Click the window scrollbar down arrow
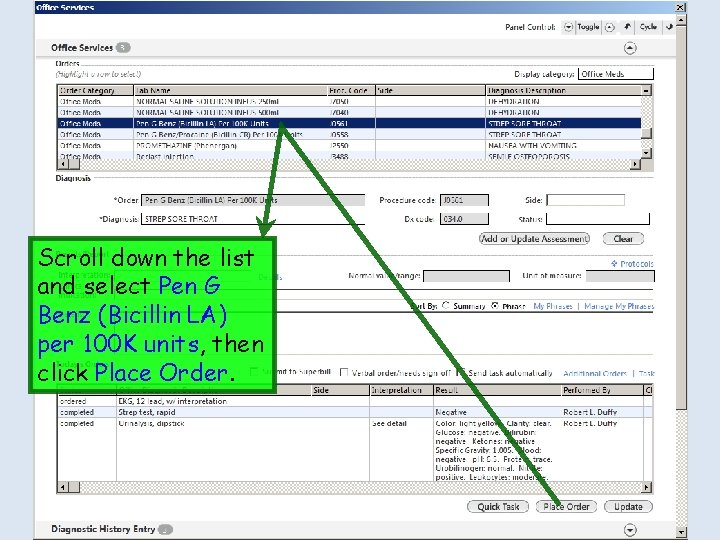The width and height of the screenshot is (720, 540). (681, 532)
